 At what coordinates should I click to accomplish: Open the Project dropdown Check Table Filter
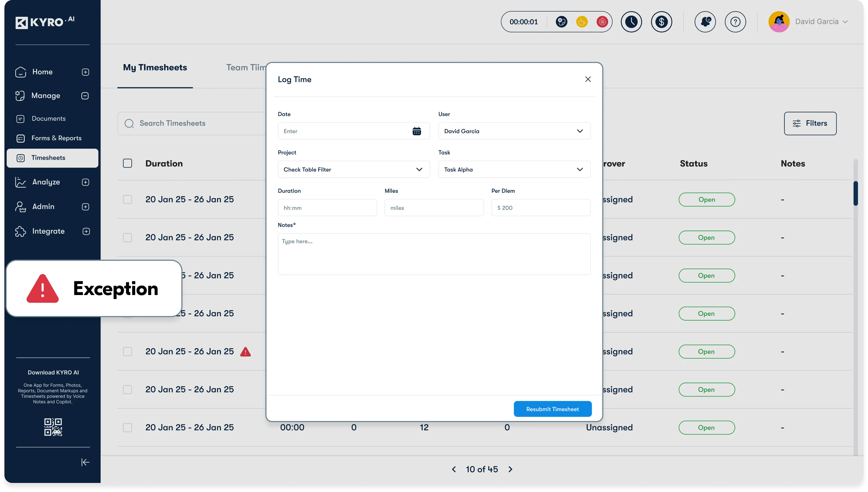tap(353, 169)
